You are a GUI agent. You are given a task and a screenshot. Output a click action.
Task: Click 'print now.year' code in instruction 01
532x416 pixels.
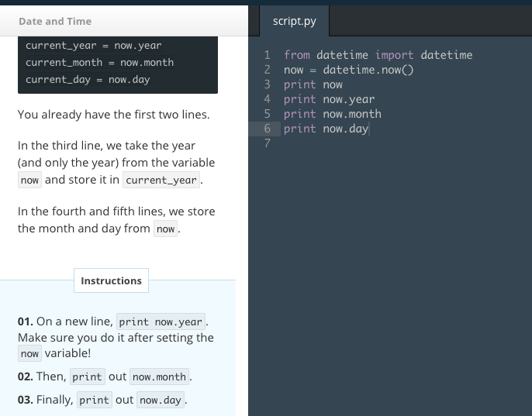pyautogui.click(x=161, y=321)
